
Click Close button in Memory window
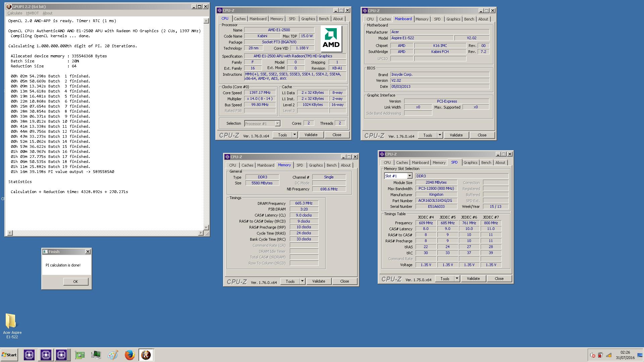(344, 281)
